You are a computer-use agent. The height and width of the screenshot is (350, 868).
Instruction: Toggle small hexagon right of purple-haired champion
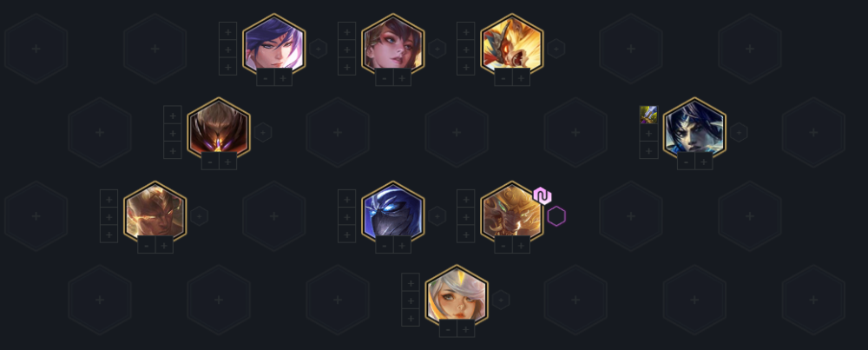[x=319, y=49]
